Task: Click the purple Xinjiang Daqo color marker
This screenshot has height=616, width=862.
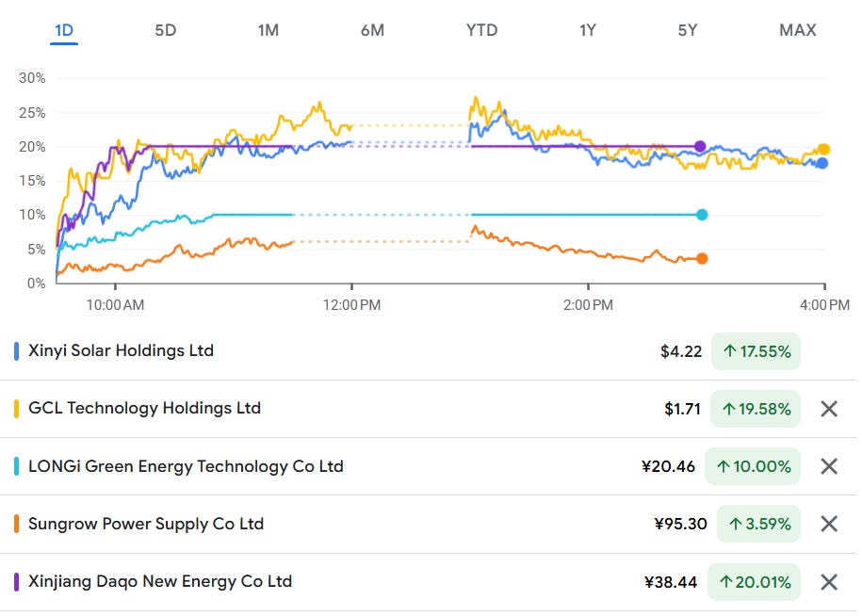Action: coord(17,582)
